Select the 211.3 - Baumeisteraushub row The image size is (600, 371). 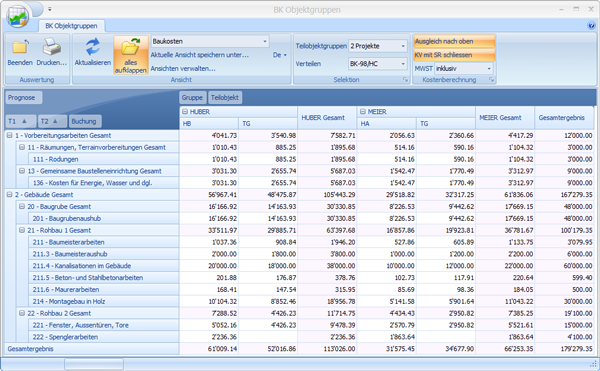tap(103, 254)
